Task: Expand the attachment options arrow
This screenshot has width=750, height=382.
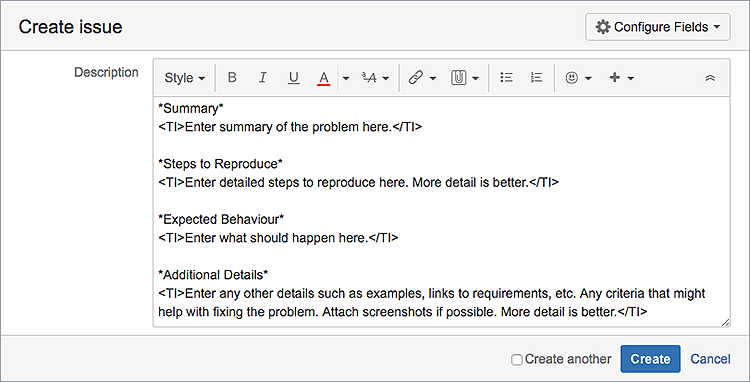Action: [x=475, y=78]
